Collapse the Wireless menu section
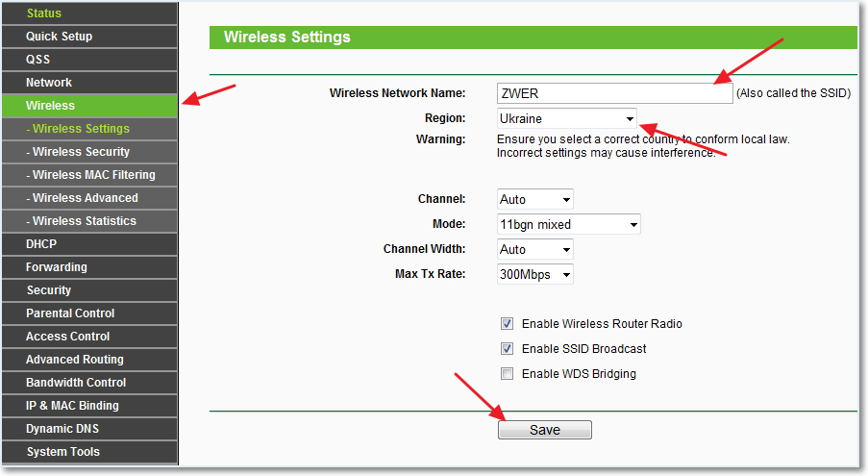 (x=89, y=105)
